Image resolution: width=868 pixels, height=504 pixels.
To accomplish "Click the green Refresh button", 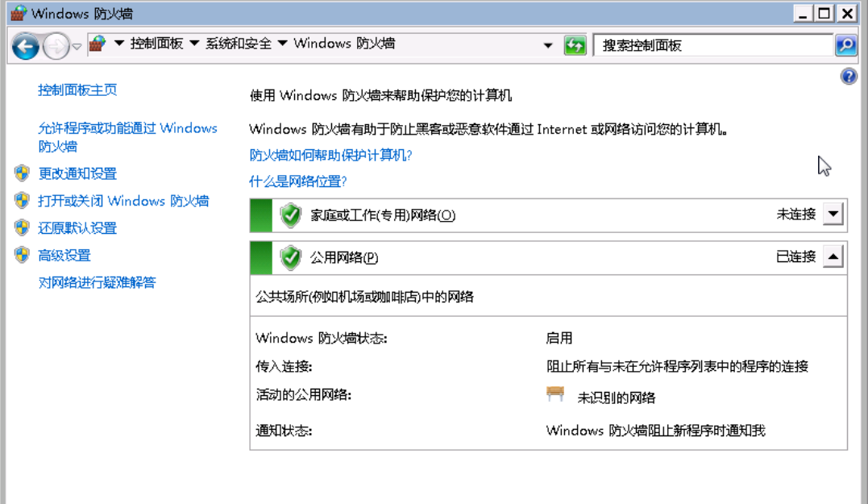I will [575, 45].
